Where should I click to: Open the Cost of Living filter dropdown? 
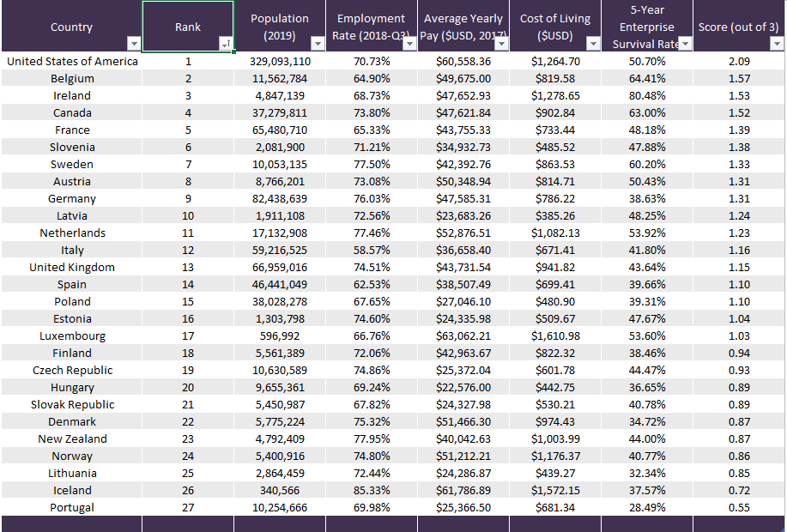tap(592, 44)
